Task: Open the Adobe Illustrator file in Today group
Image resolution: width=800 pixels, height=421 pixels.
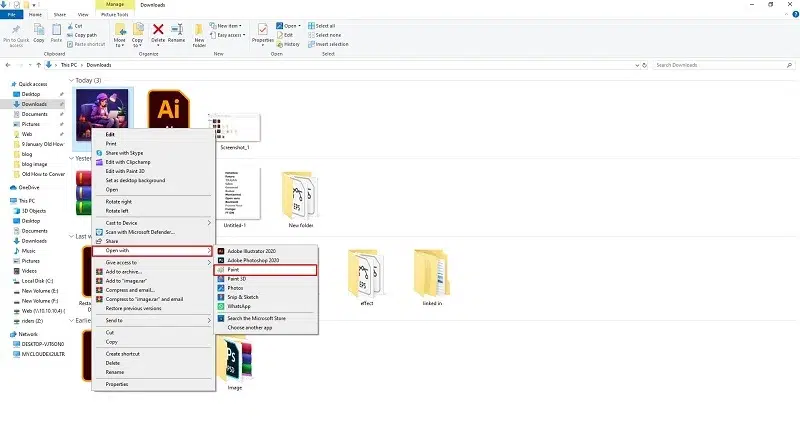Action: [x=168, y=108]
